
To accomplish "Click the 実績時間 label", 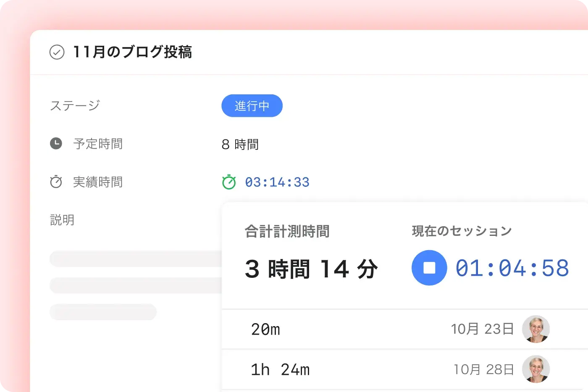I will 98,182.
